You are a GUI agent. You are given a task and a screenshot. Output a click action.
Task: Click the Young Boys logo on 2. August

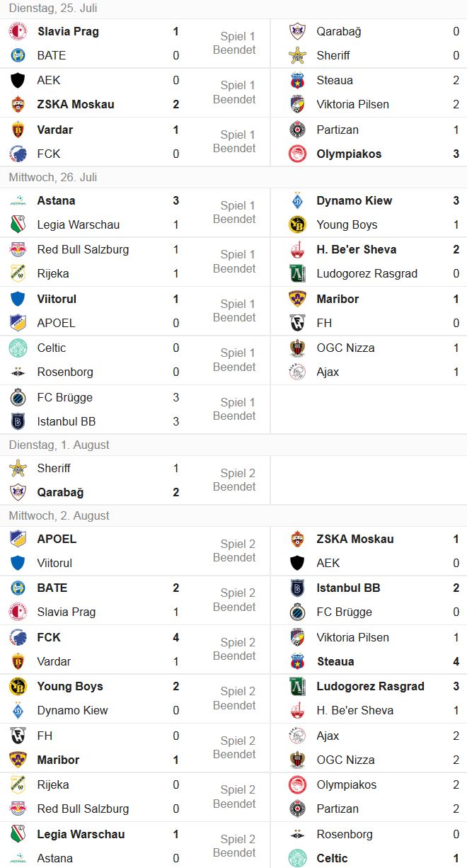pos(18,687)
